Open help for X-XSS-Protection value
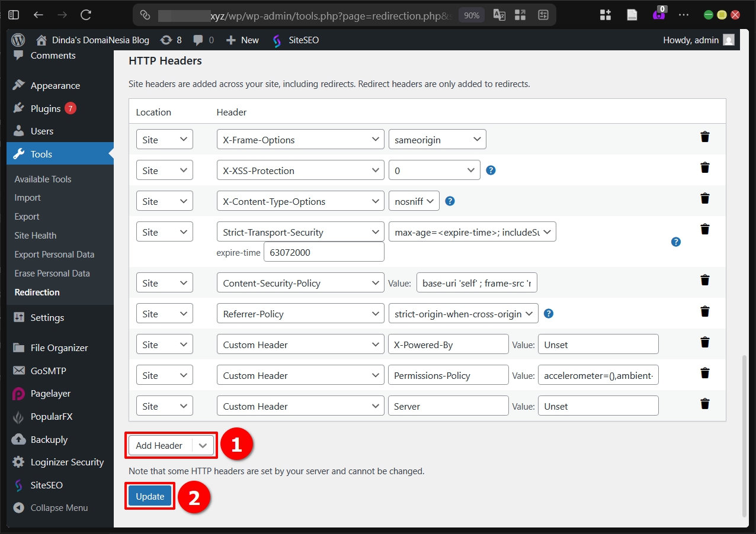The image size is (756, 534). tap(491, 170)
